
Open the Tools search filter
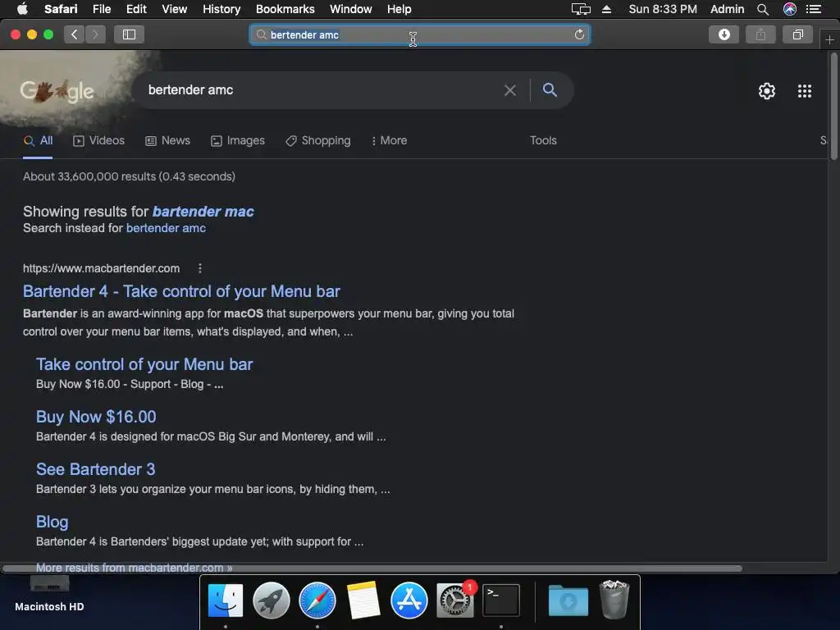click(543, 141)
